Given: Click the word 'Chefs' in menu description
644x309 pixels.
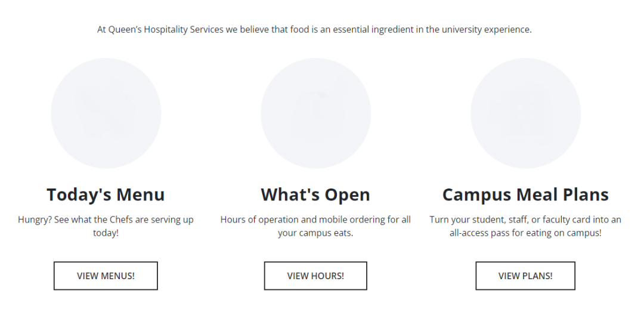Looking at the screenshot, I should click(121, 220).
